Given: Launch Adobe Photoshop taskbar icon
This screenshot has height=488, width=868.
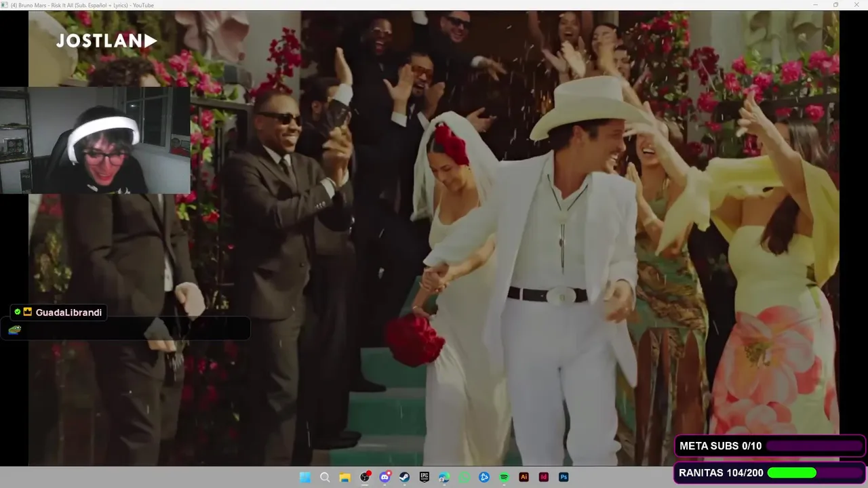Looking at the screenshot, I should 564,477.
